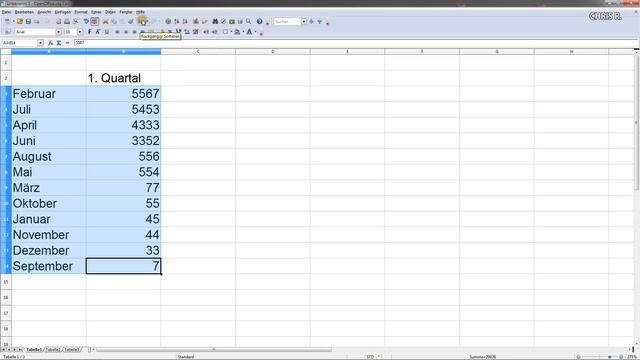Screen dimensions: 640x360
Task: Click the formula input line
Action: pos(356,43)
